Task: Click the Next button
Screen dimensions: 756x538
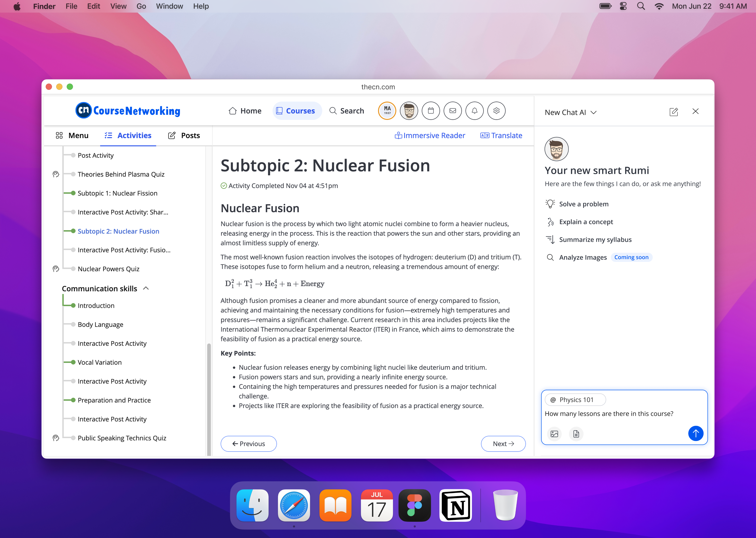Action: click(503, 444)
